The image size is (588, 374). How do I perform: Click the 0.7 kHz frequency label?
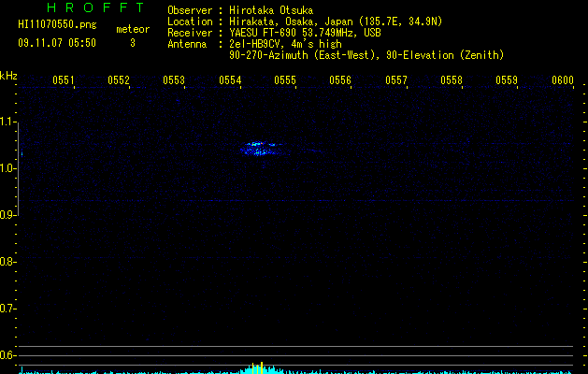tap(7, 309)
